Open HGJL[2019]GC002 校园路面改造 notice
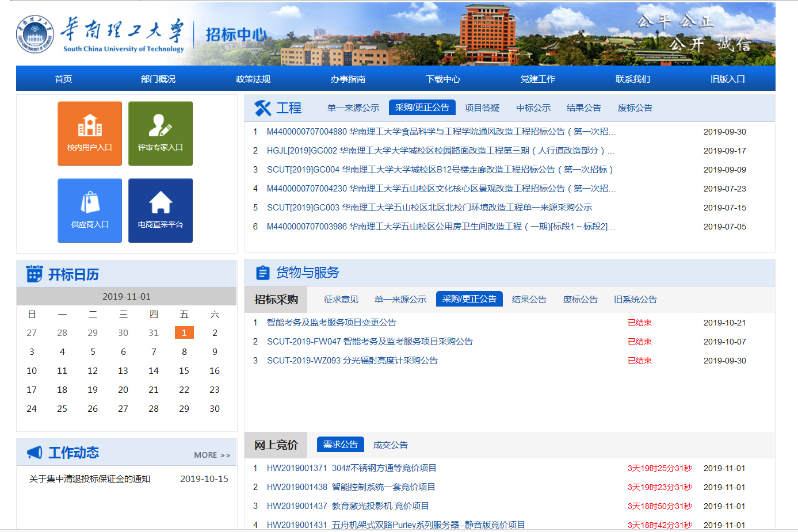 pos(441,151)
